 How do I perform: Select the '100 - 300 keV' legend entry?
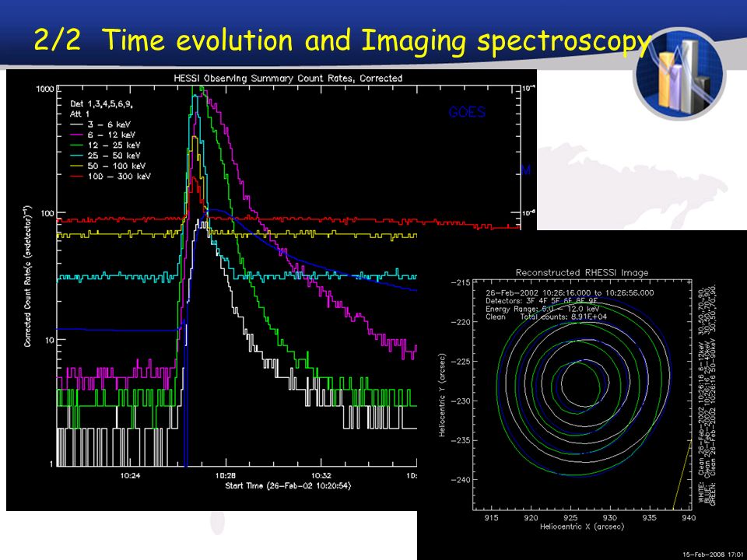[110, 177]
